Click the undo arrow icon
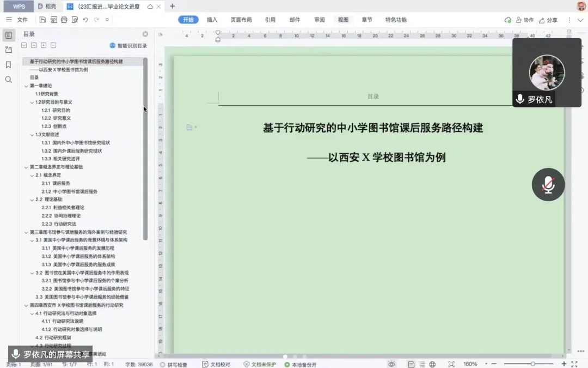 85,20
